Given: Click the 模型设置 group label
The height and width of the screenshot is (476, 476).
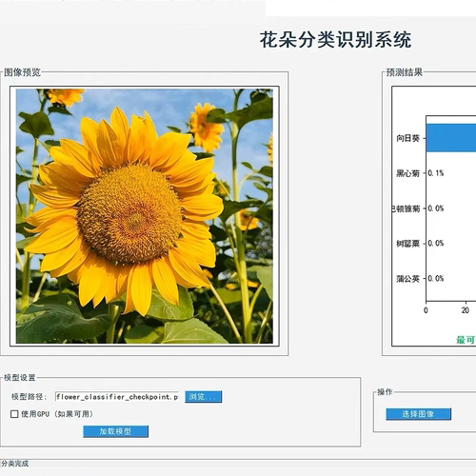Looking at the screenshot, I should (x=20, y=378).
